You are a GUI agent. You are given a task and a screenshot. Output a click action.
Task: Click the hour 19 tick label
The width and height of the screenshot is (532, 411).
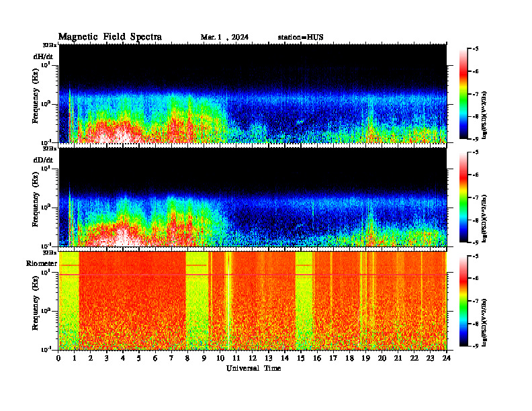365,359
